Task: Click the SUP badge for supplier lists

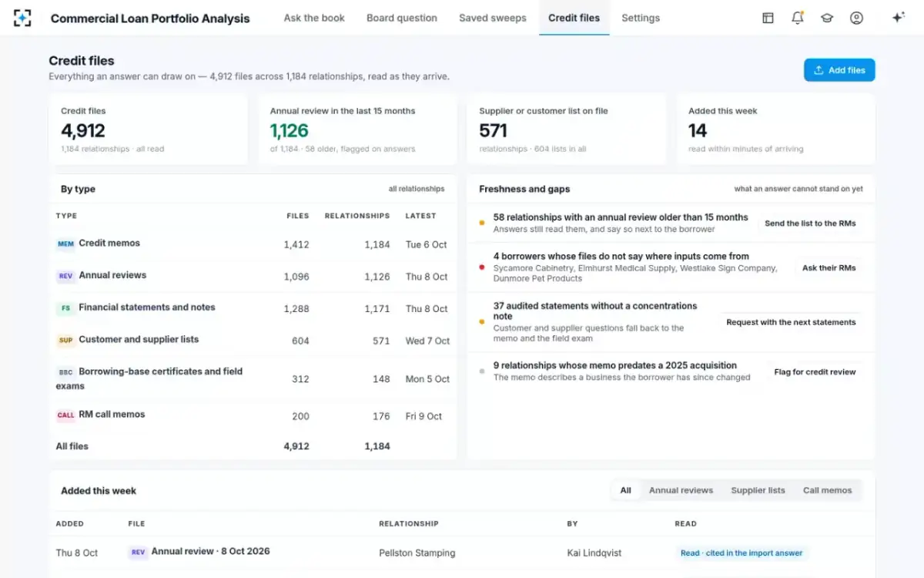Action: pos(65,340)
